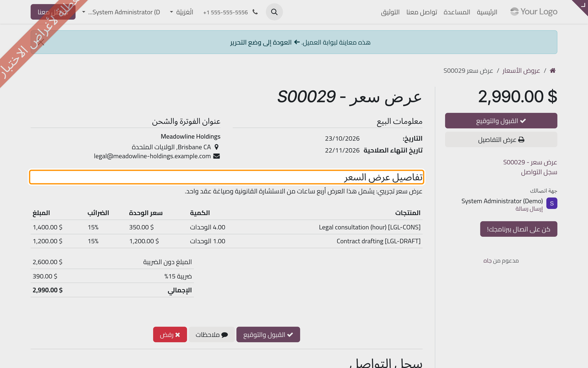Click the untaxed amount 2,600.00 $
This screenshot has width=588, height=368.
(47, 262)
